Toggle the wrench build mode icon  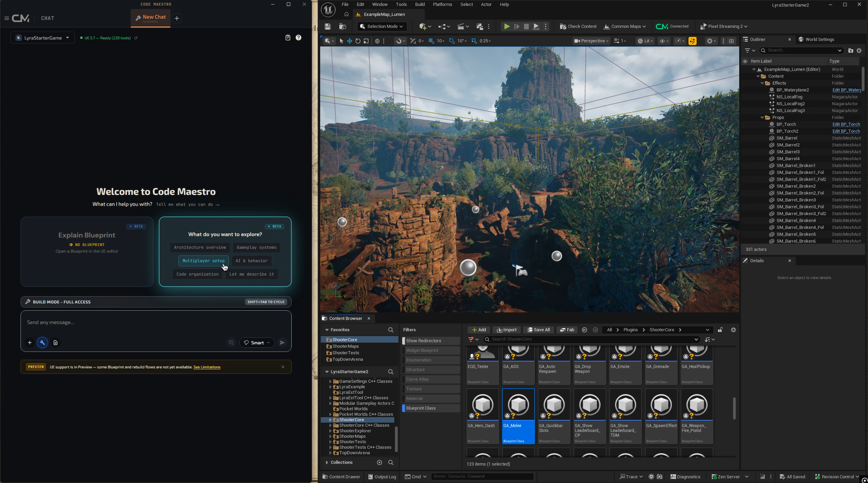click(x=42, y=343)
